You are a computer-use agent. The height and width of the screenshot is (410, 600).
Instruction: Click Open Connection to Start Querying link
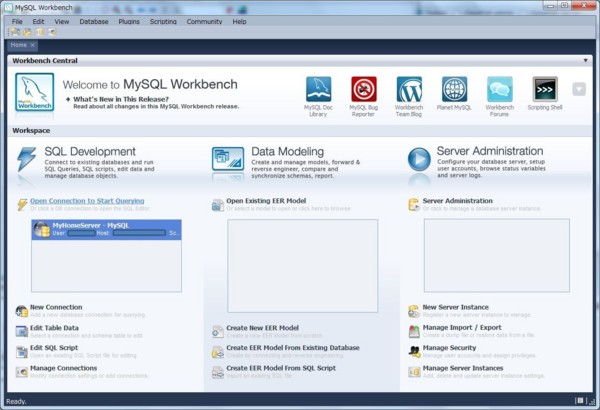click(87, 201)
